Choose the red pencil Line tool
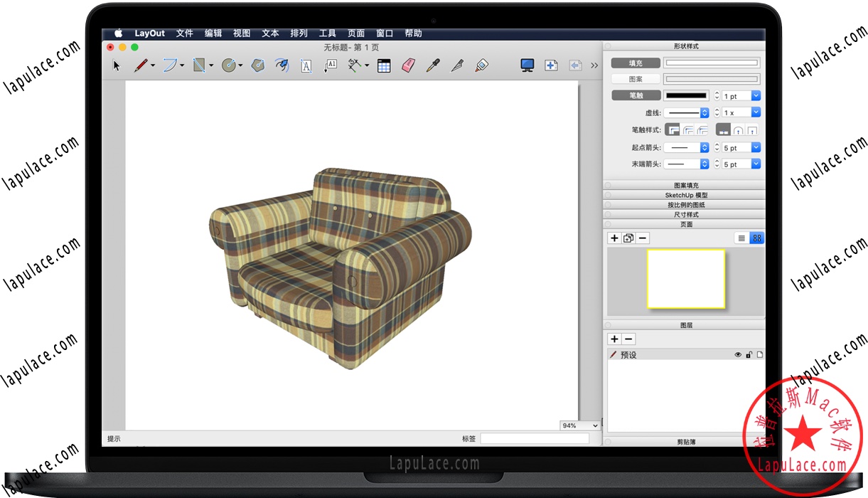 point(141,65)
